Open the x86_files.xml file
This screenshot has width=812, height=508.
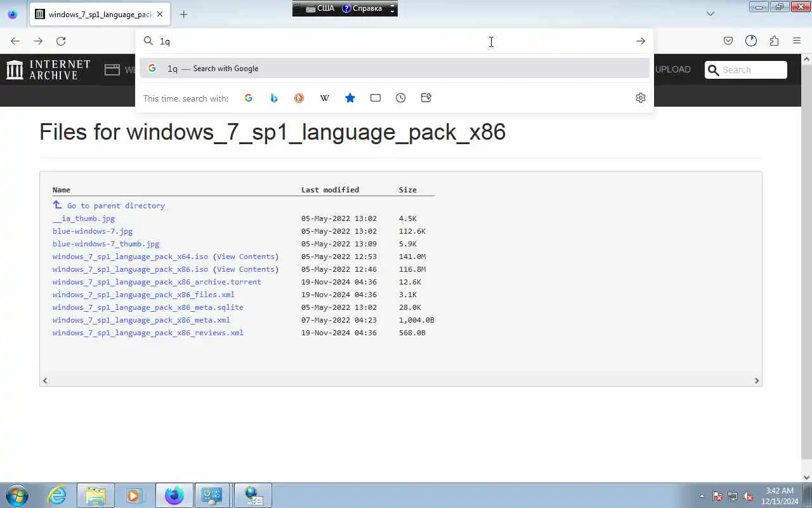pyautogui.click(x=143, y=295)
